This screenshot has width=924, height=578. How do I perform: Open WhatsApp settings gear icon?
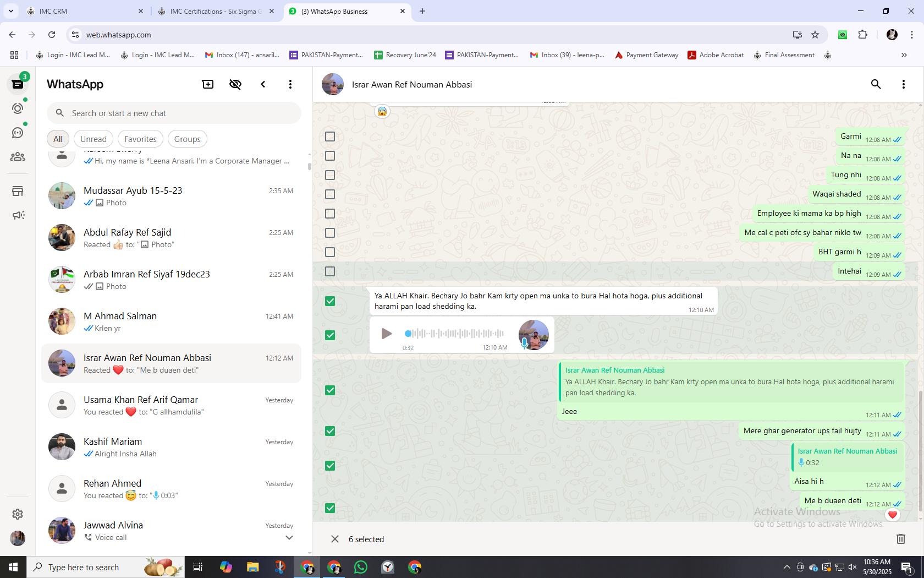pos(18,514)
